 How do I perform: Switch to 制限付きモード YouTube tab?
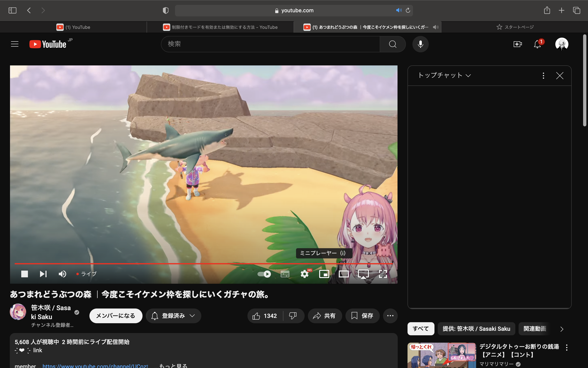(x=220, y=27)
